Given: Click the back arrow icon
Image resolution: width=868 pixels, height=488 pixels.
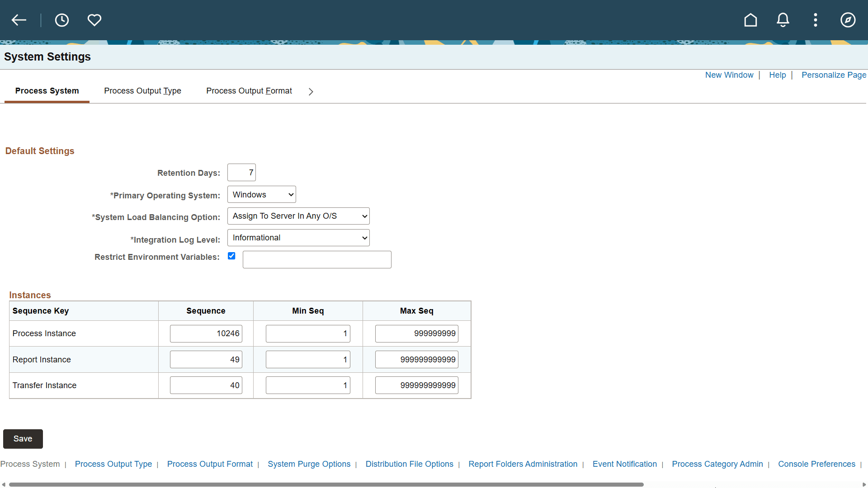Looking at the screenshot, I should (19, 20).
